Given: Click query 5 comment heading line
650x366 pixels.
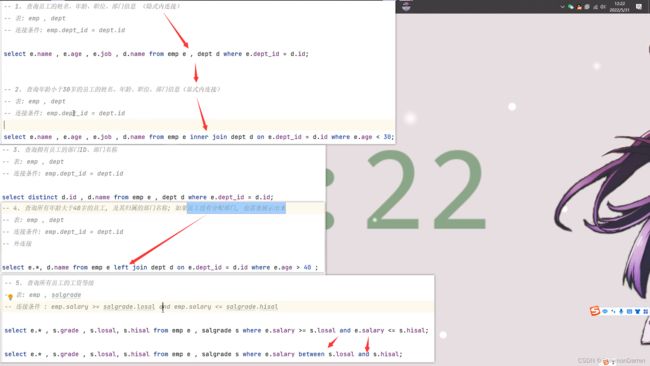Looking at the screenshot, I should [x=49, y=283].
